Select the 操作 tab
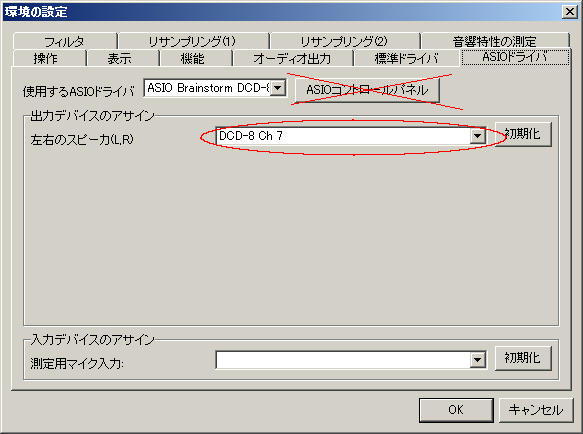583x434 pixels. click(x=46, y=58)
